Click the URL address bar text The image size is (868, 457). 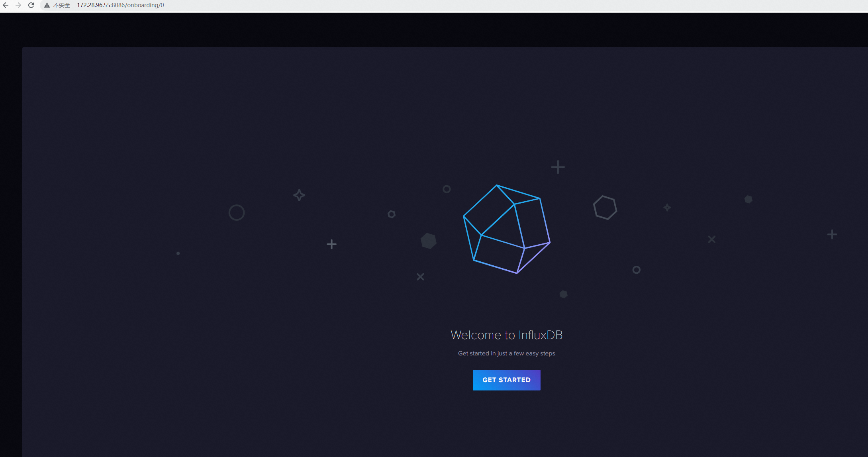[120, 5]
